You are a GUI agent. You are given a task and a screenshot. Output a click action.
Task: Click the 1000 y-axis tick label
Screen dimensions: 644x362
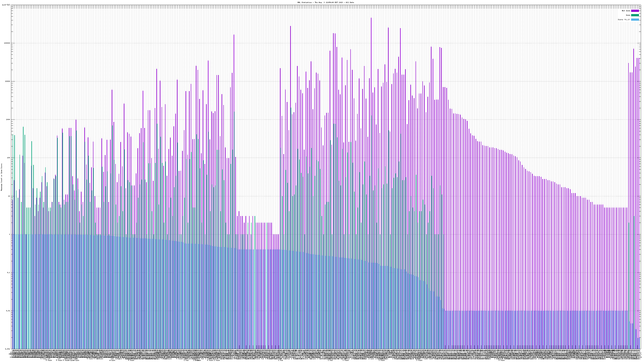coord(8,120)
